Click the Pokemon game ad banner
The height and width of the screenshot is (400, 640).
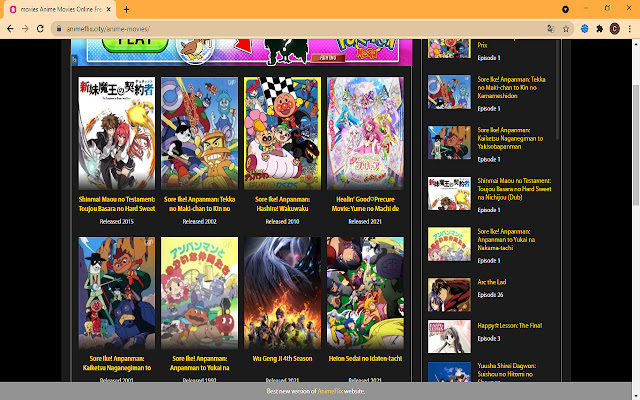242,52
